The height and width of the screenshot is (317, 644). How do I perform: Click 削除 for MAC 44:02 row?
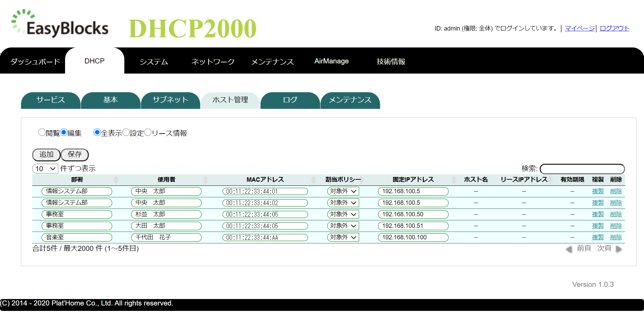point(616,203)
